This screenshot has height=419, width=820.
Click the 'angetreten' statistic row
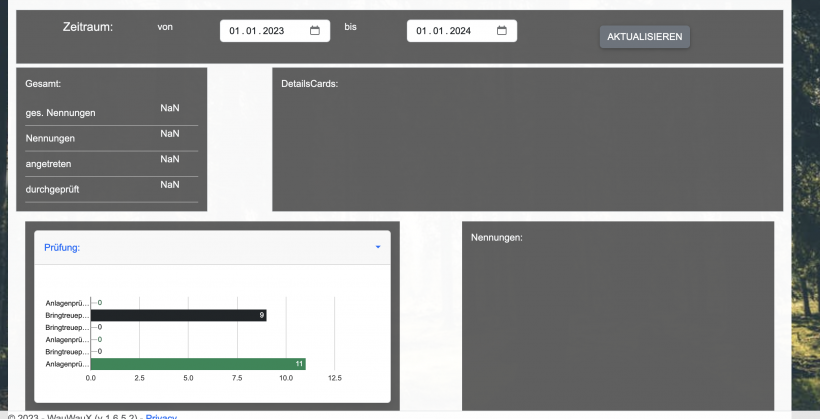tap(111, 162)
